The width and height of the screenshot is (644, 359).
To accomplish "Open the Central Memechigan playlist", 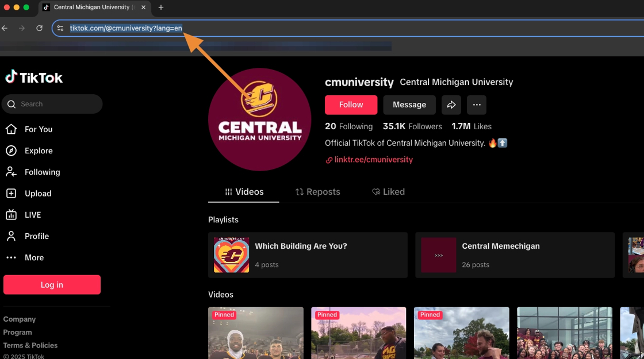I will 515,255.
